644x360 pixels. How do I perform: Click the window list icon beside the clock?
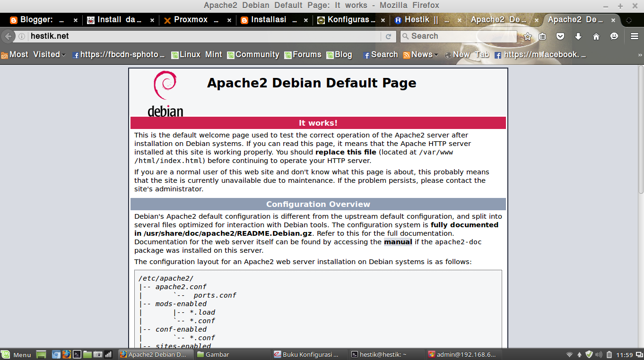(638, 354)
